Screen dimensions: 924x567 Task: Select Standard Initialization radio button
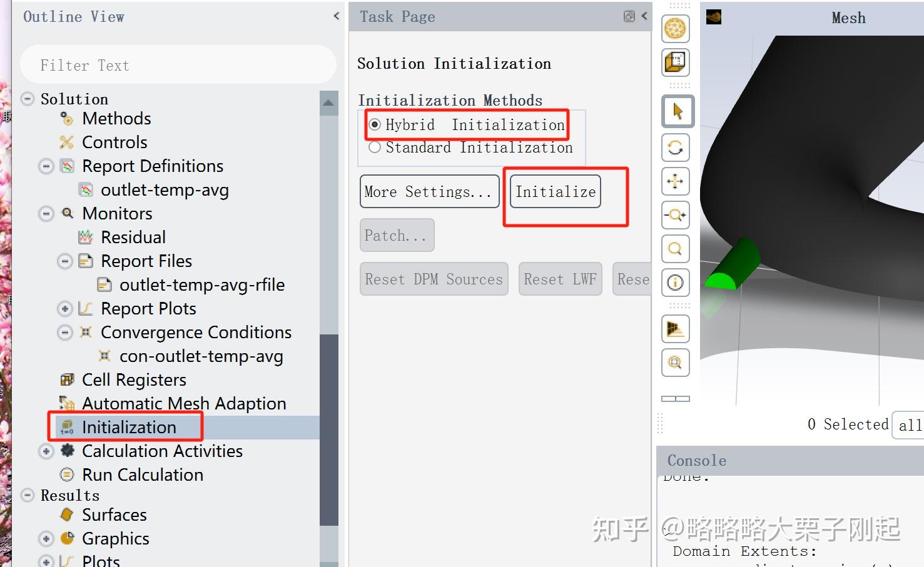click(x=375, y=148)
